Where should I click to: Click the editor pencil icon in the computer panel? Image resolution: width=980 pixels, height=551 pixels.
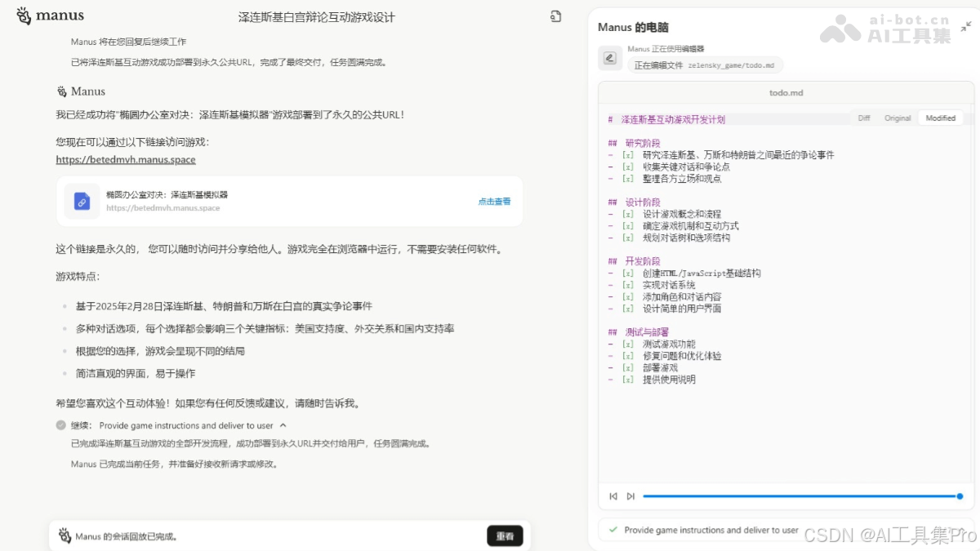click(x=609, y=58)
